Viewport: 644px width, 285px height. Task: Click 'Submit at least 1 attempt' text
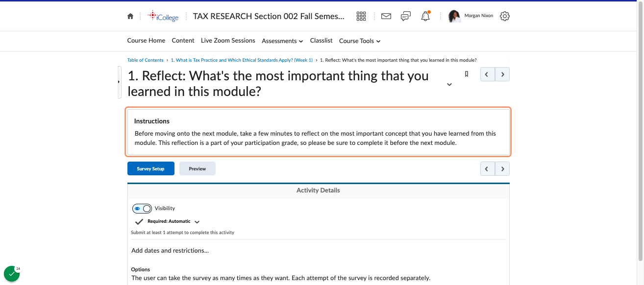click(183, 233)
